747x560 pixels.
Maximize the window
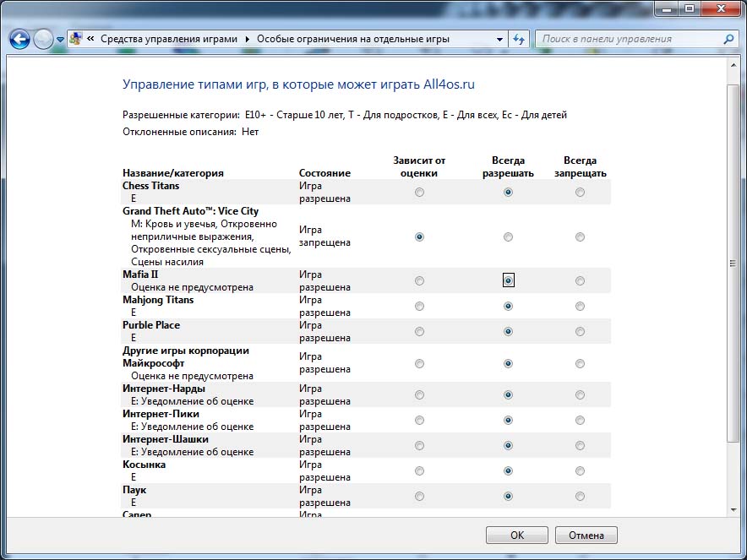click(x=690, y=8)
